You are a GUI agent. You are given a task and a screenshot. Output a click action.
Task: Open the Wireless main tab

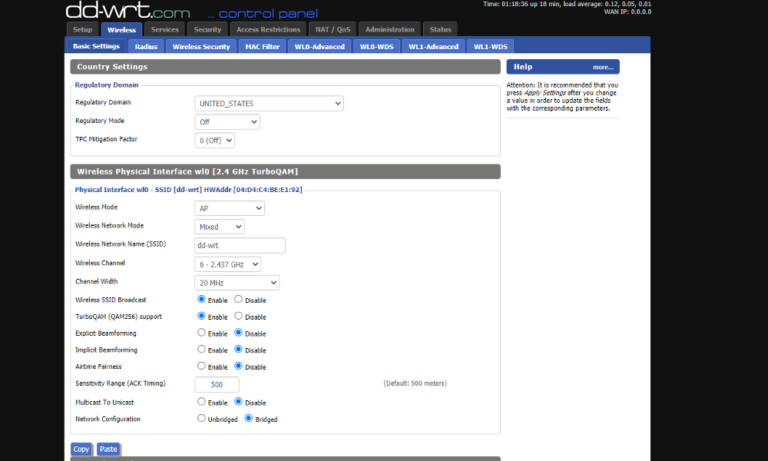[121, 30]
